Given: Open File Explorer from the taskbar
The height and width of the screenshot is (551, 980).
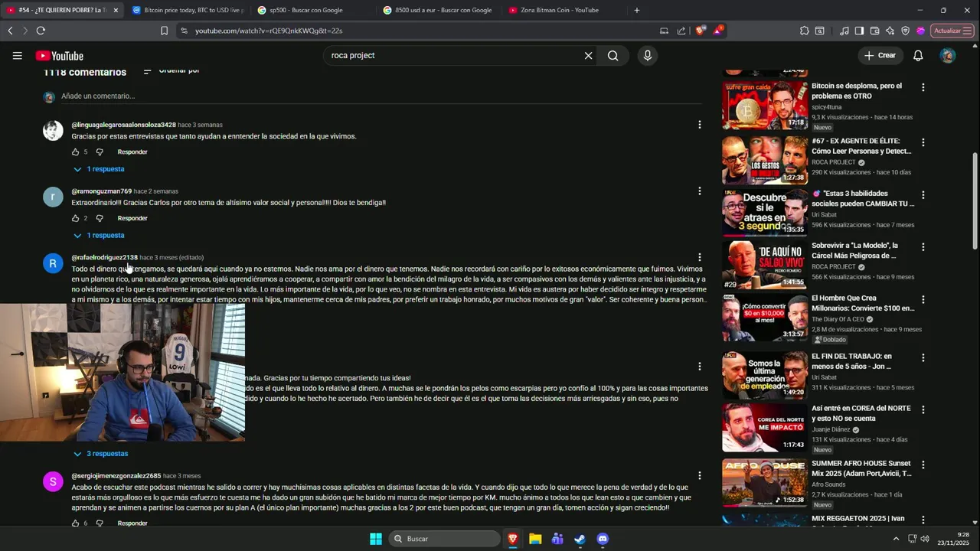Looking at the screenshot, I should point(535,539).
